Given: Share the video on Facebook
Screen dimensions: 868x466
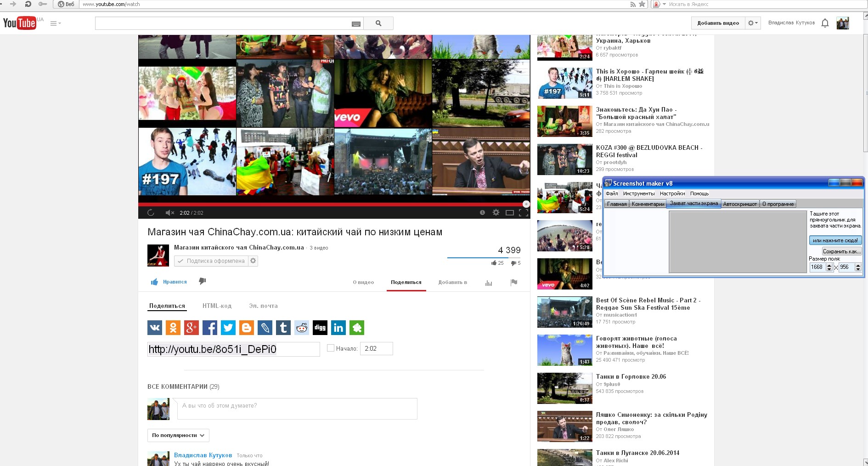Looking at the screenshot, I should [x=210, y=328].
